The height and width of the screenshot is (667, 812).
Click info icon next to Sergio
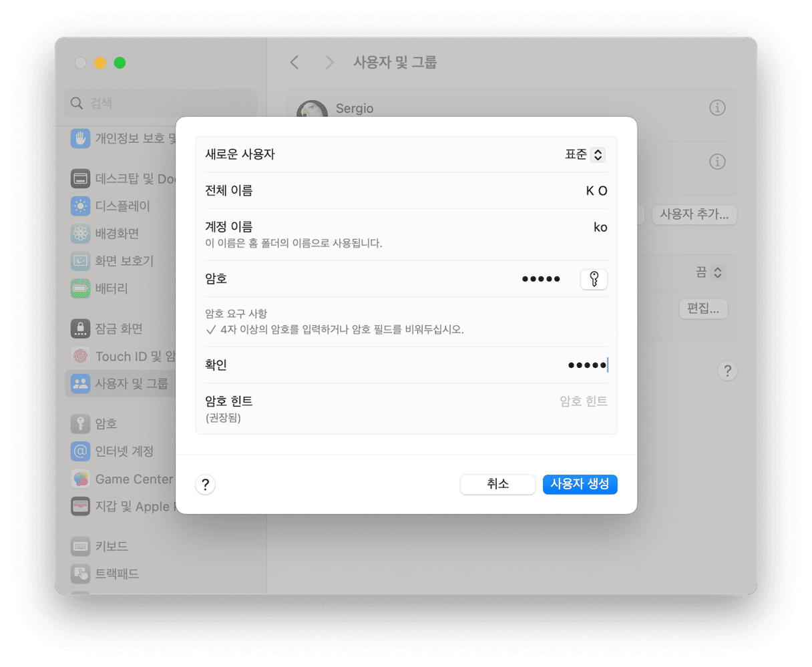point(717,107)
